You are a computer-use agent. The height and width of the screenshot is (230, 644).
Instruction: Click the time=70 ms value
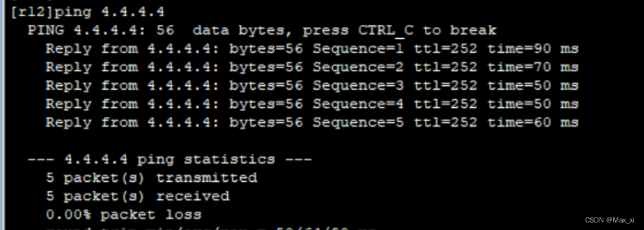[x=533, y=67]
